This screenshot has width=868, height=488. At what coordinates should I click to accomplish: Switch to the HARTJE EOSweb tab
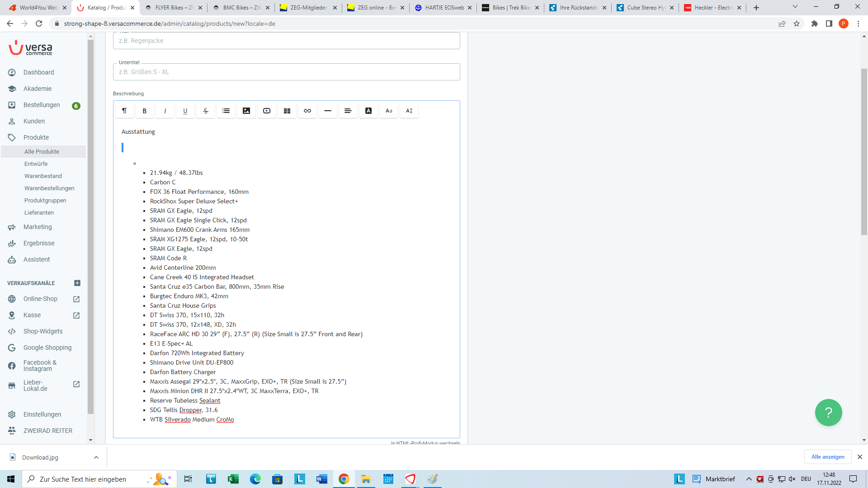pyautogui.click(x=443, y=8)
